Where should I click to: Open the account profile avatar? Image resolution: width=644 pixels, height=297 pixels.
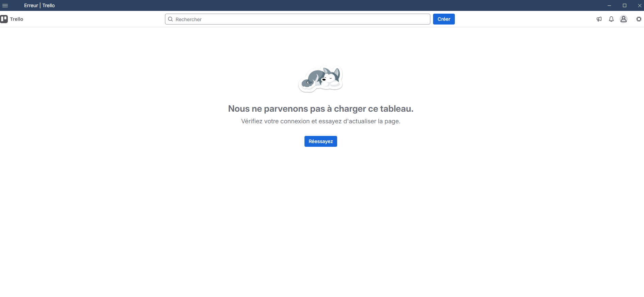624,19
